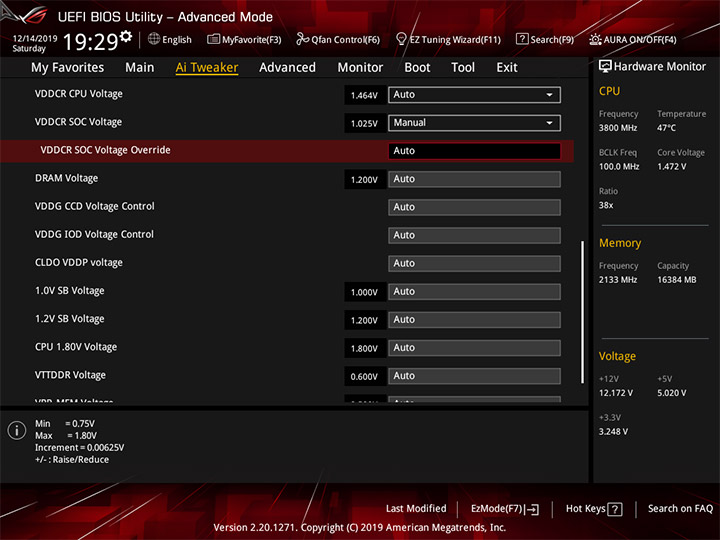Open the Boot tab
Viewport: 720px width, 540px height.
[x=417, y=68]
